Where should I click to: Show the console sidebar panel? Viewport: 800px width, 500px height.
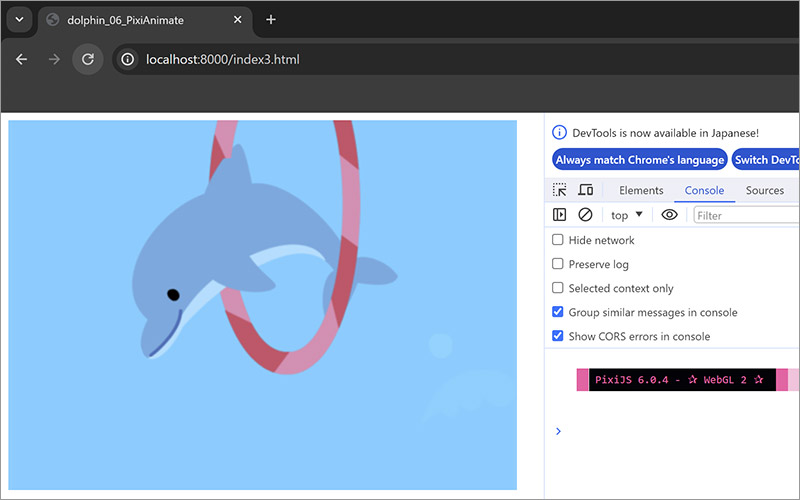pyautogui.click(x=560, y=215)
